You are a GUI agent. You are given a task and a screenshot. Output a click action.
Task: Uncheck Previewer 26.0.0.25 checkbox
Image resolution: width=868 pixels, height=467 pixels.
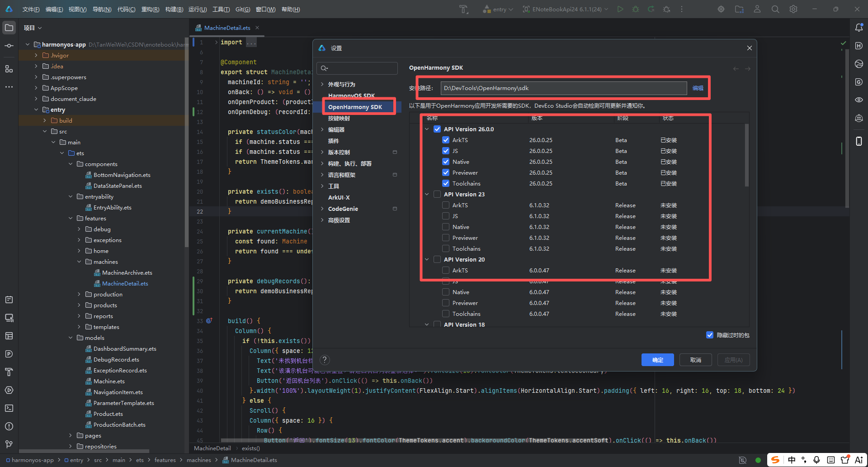(446, 172)
